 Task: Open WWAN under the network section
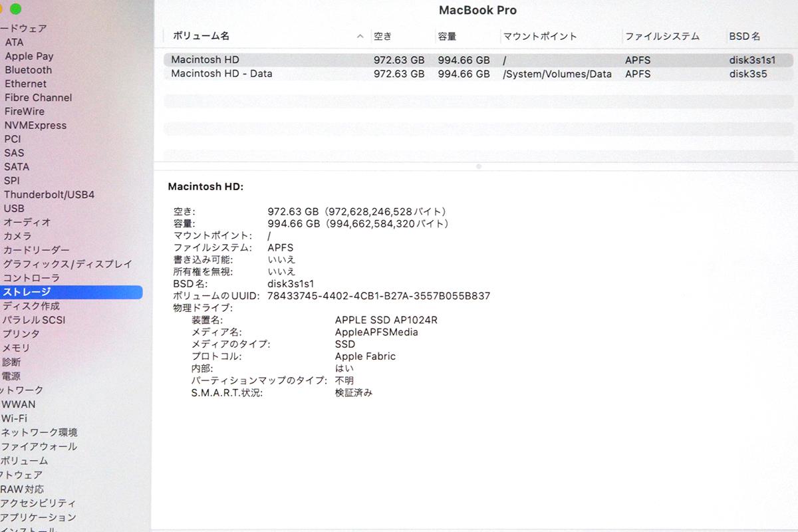tap(19, 404)
